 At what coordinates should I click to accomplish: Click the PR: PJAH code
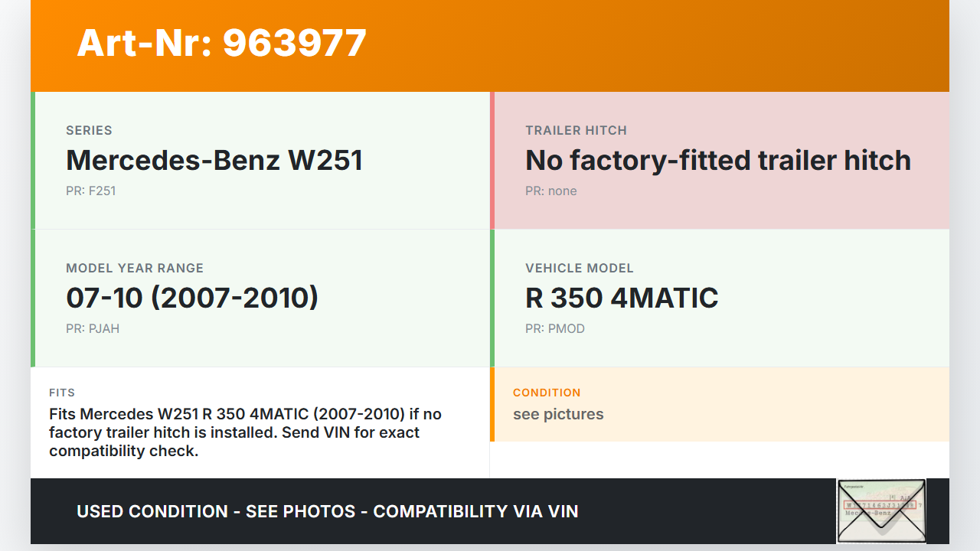pyautogui.click(x=93, y=328)
